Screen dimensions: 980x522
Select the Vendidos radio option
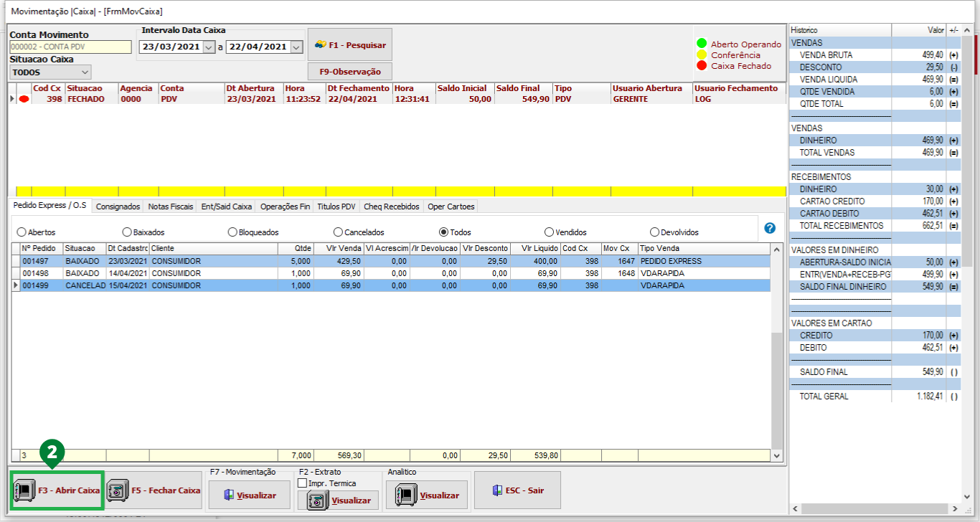tap(550, 232)
